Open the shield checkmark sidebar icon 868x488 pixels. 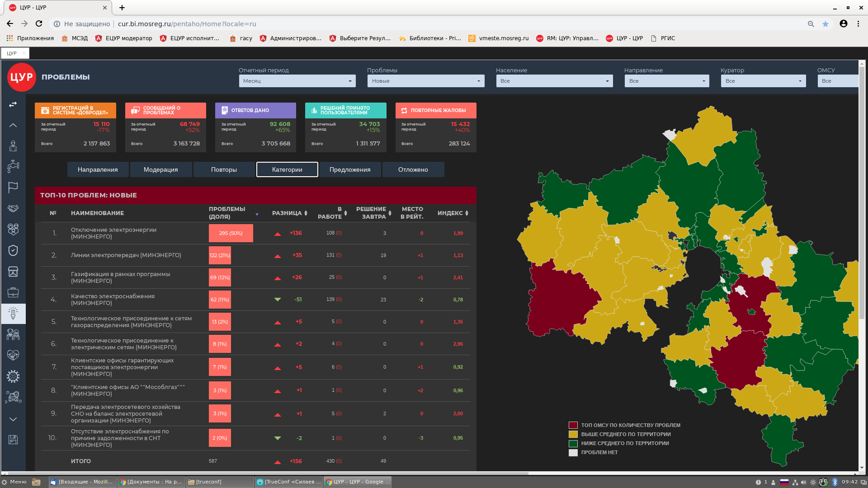click(x=13, y=250)
